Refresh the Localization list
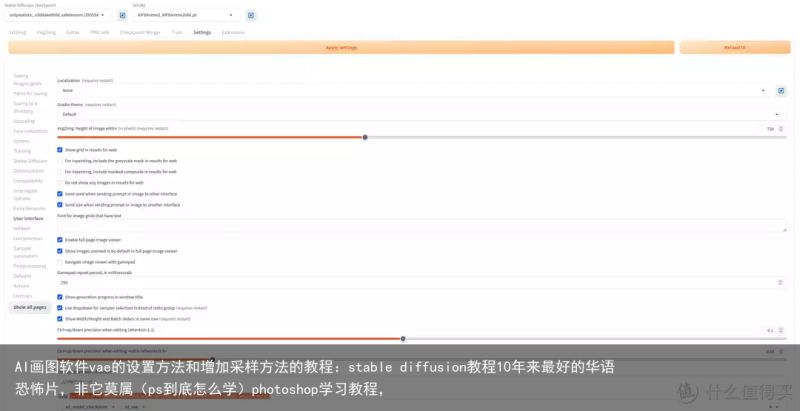This screenshot has width=800, height=411. (781, 91)
